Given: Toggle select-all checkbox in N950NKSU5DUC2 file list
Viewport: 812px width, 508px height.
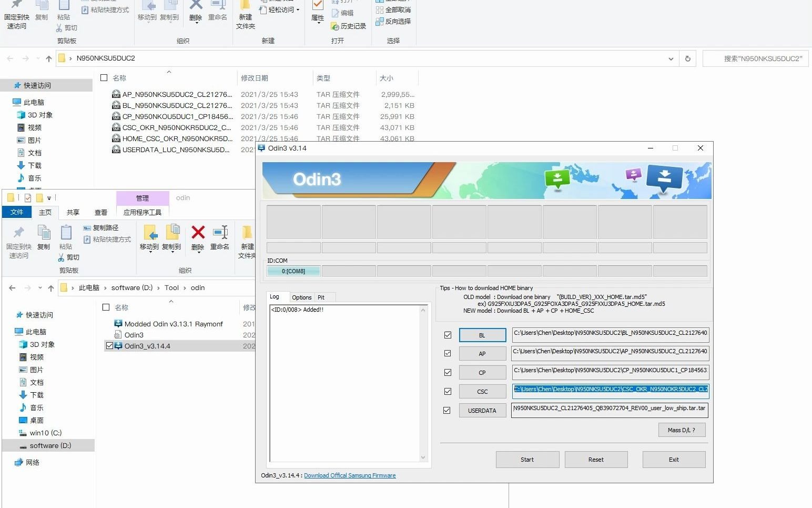Looking at the screenshot, I should (104, 78).
